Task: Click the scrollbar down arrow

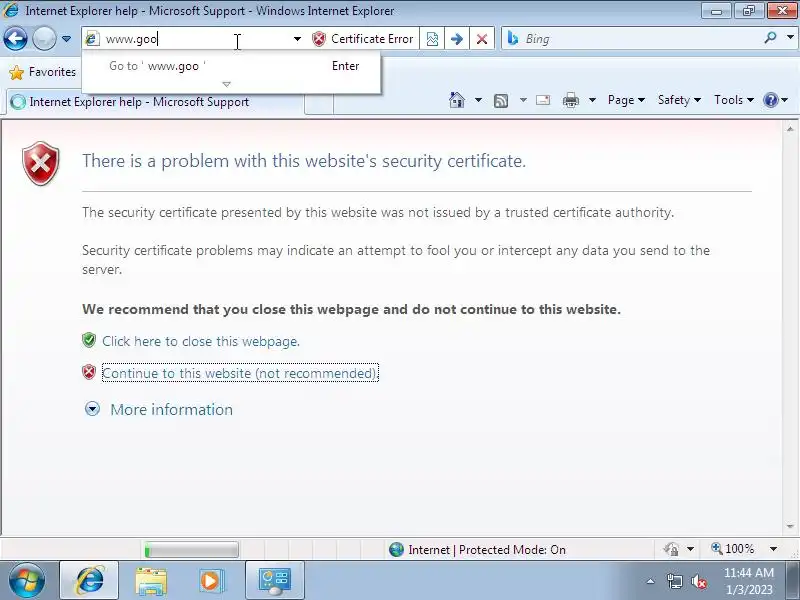Action: click(790, 526)
